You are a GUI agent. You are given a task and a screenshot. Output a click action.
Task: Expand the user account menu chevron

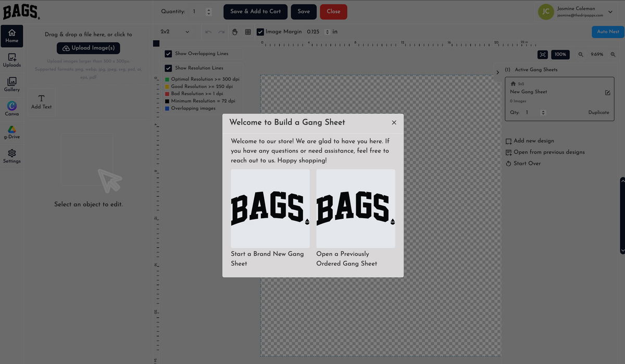tap(610, 12)
